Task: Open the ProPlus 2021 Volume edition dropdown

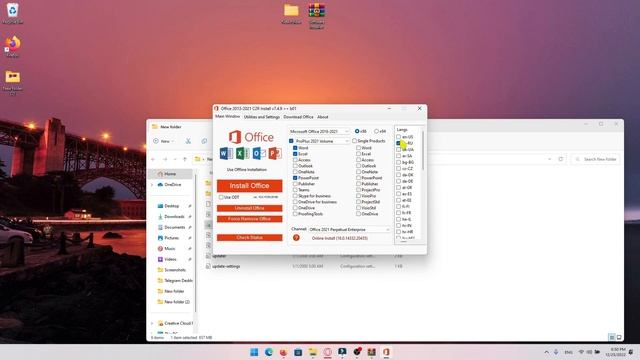Action: point(322,141)
